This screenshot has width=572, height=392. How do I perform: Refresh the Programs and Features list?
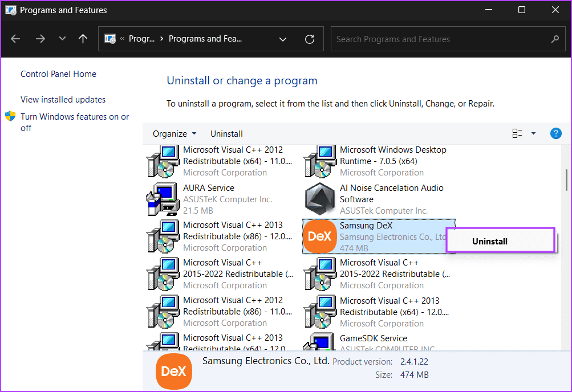(309, 39)
